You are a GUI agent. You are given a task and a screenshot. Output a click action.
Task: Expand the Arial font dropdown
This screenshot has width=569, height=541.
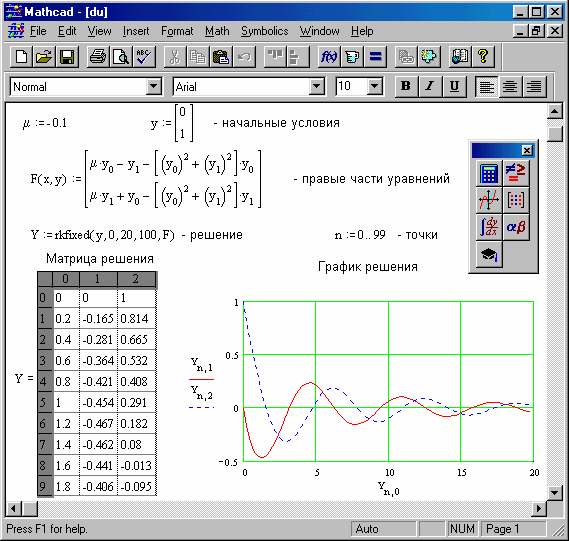coord(317,86)
